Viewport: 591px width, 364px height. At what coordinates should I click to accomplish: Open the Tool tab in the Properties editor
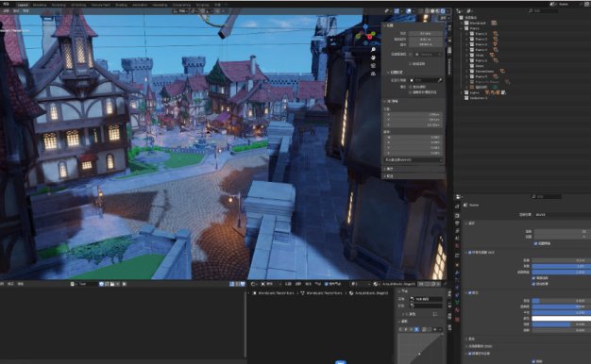[457, 207]
